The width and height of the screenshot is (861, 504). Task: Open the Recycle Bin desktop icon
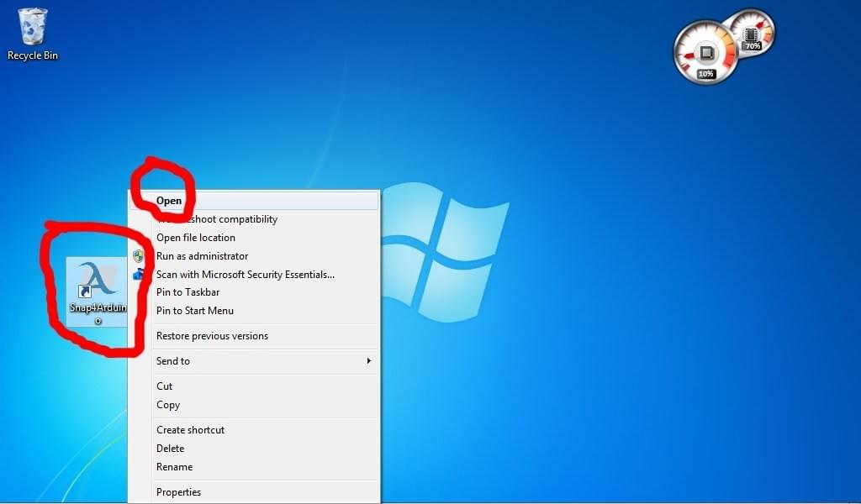[33, 34]
